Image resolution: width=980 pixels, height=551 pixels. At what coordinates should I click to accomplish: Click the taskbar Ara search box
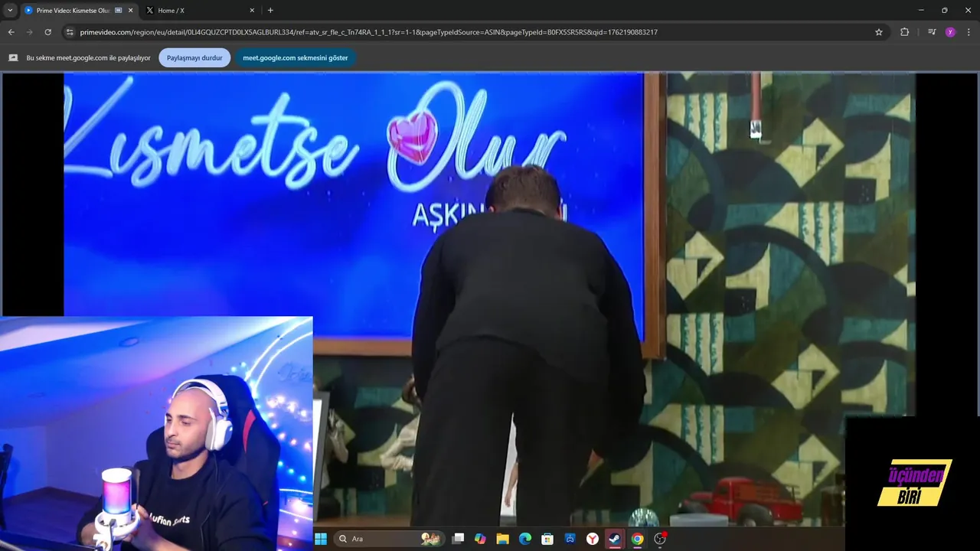click(x=389, y=539)
